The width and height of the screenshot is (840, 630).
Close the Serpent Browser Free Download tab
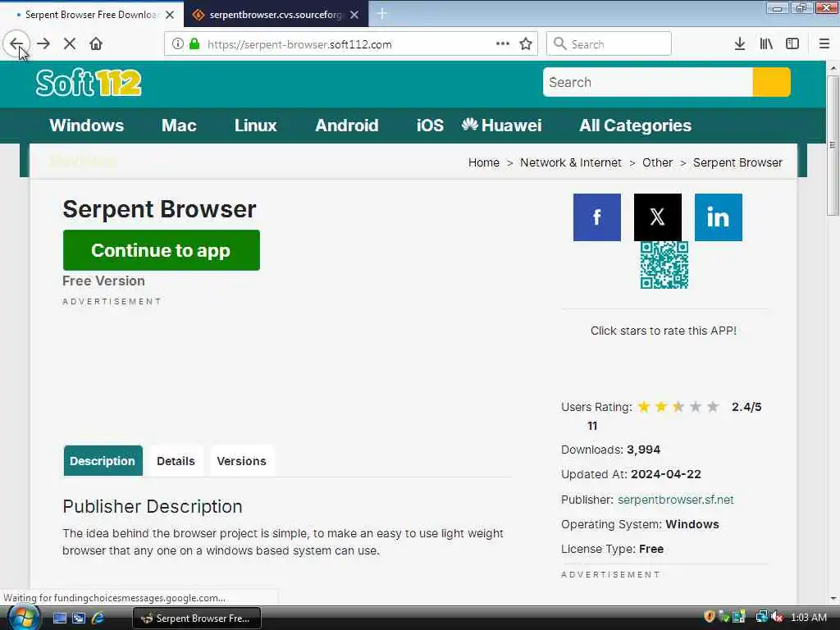pyautogui.click(x=170, y=15)
